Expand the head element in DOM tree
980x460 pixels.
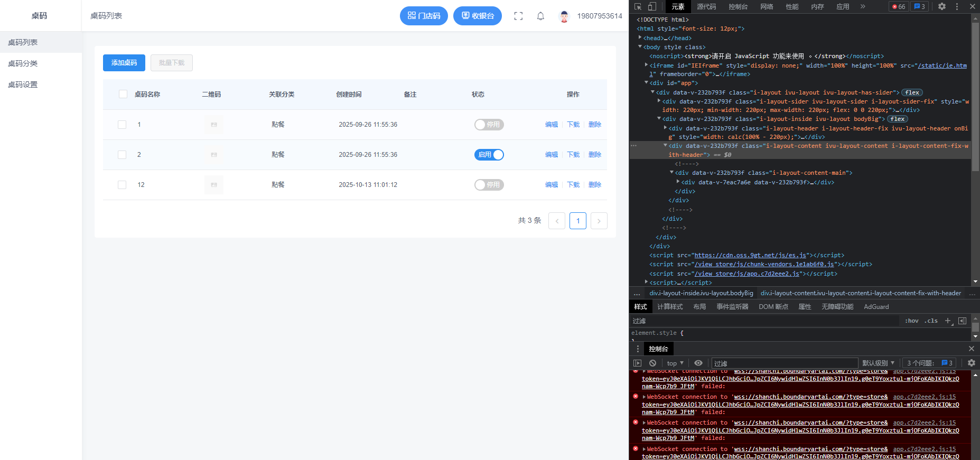click(x=640, y=37)
